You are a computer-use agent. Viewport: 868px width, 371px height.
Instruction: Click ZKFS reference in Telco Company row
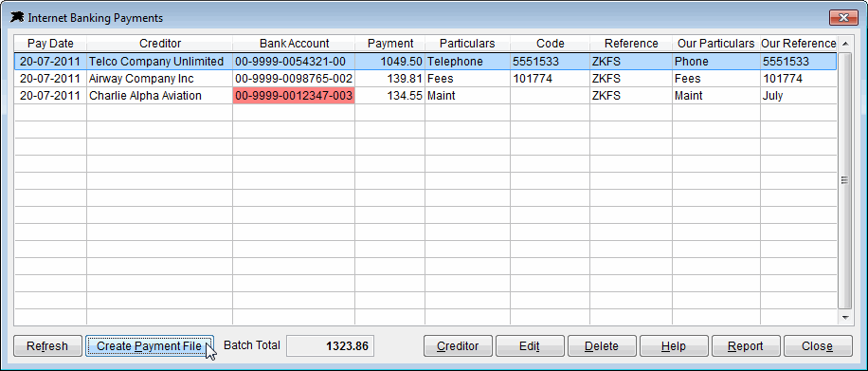click(631, 62)
